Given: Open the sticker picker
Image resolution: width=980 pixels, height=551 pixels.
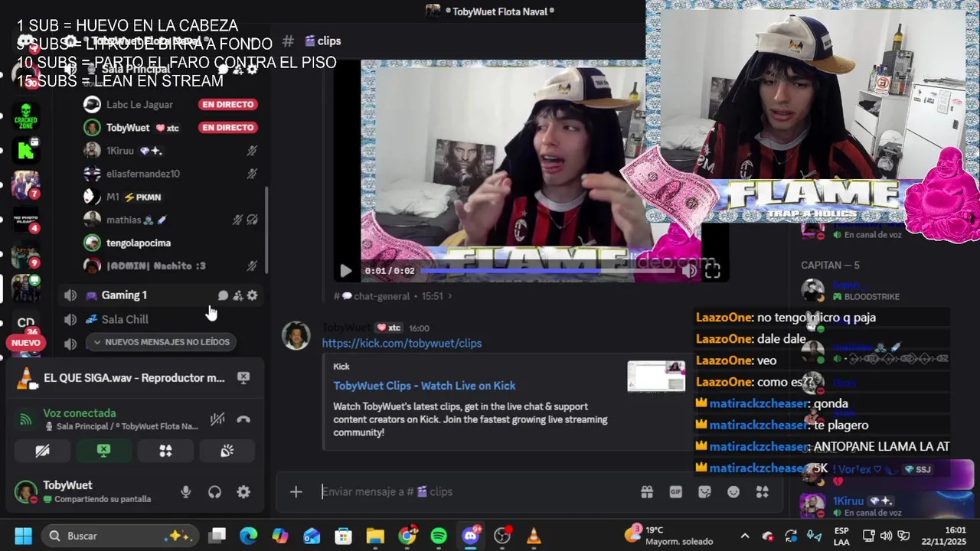Looking at the screenshot, I should coord(704,492).
